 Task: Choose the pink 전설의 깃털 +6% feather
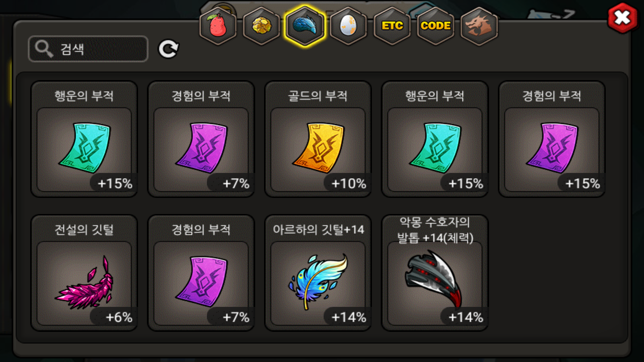coord(84,273)
